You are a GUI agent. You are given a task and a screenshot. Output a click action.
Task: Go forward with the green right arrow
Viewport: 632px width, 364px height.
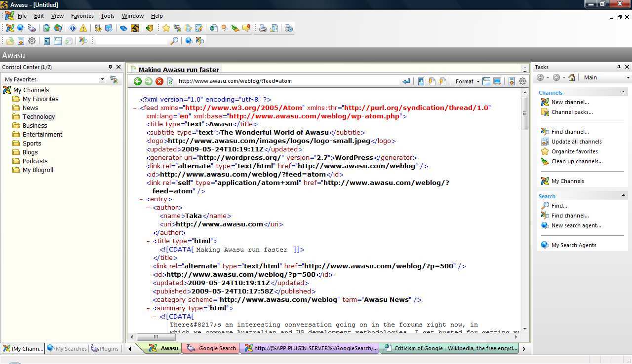coord(148,81)
